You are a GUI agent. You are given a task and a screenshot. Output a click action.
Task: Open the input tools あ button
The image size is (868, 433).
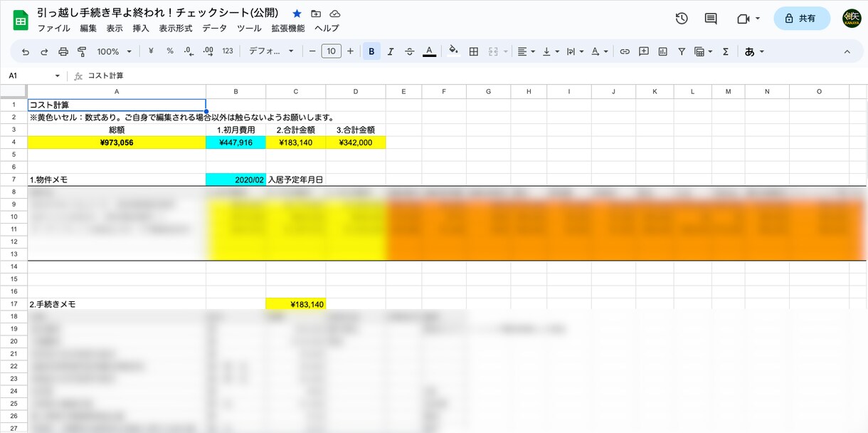pyautogui.click(x=754, y=51)
